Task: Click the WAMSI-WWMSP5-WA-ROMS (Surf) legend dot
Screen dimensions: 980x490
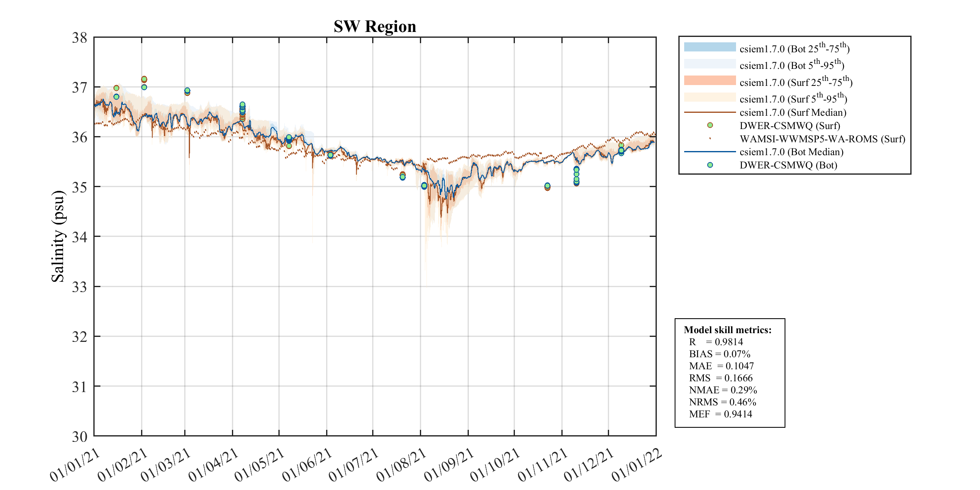Action: coord(710,139)
